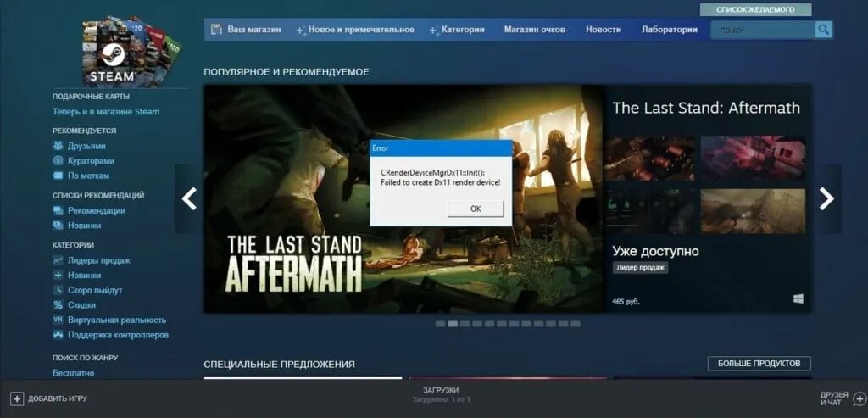The width and height of the screenshot is (868, 418).
Task: Open the Магазин очков tab
Action: (535, 30)
